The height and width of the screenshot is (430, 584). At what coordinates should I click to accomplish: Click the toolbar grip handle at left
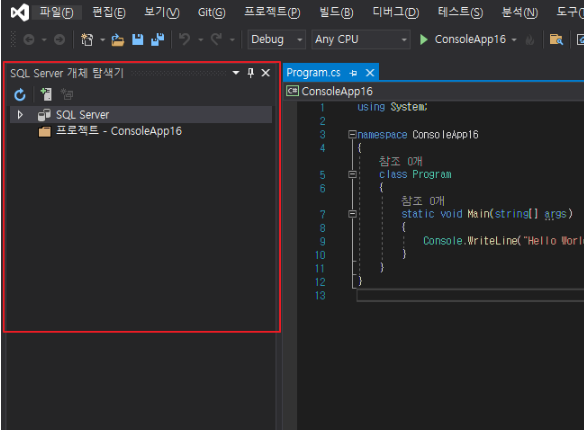(x=14, y=39)
